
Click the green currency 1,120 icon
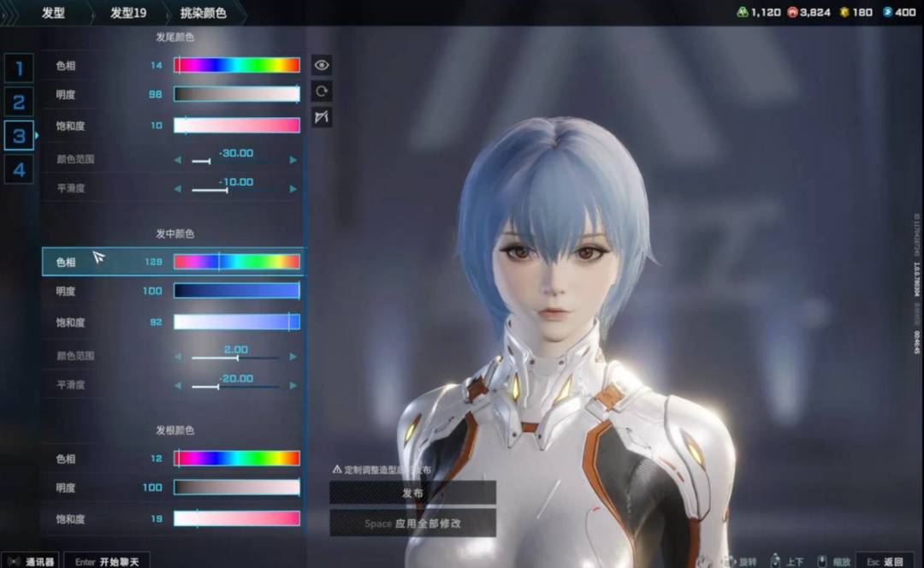[743, 12]
